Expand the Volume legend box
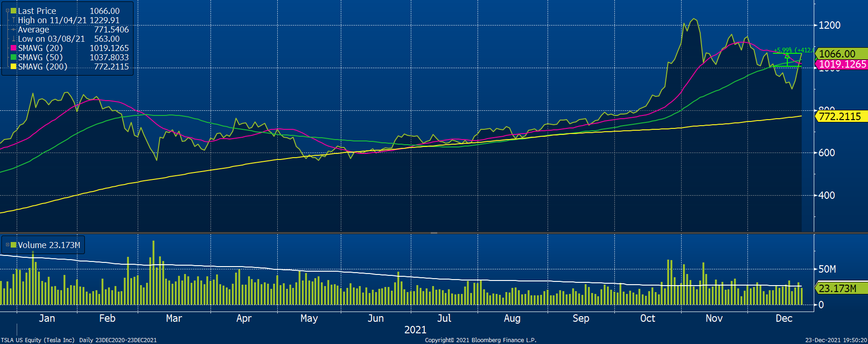Viewport: 868px width, 344px height. 7,245
